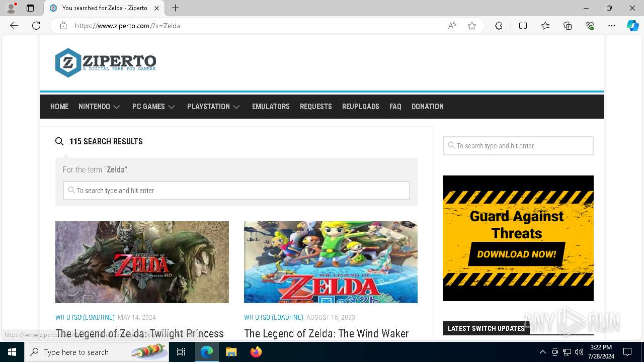
Task: Show hidden system tray icons
Action: [x=542, y=352]
